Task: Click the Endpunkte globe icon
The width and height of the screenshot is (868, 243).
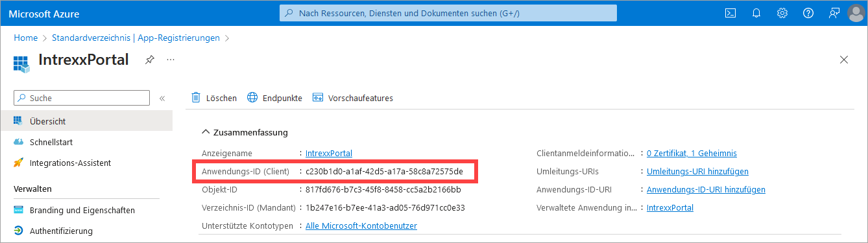Action: [252, 98]
